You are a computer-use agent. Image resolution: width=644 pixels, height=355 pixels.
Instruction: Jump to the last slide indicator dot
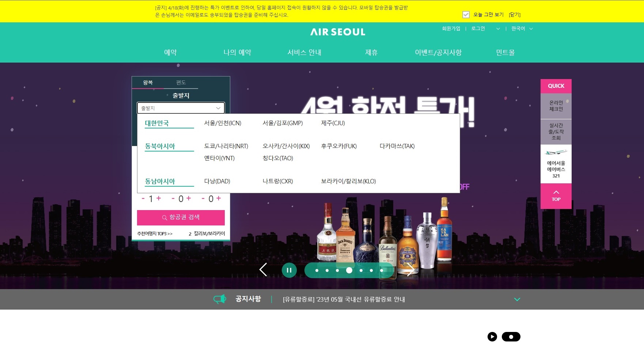click(381, 270)
